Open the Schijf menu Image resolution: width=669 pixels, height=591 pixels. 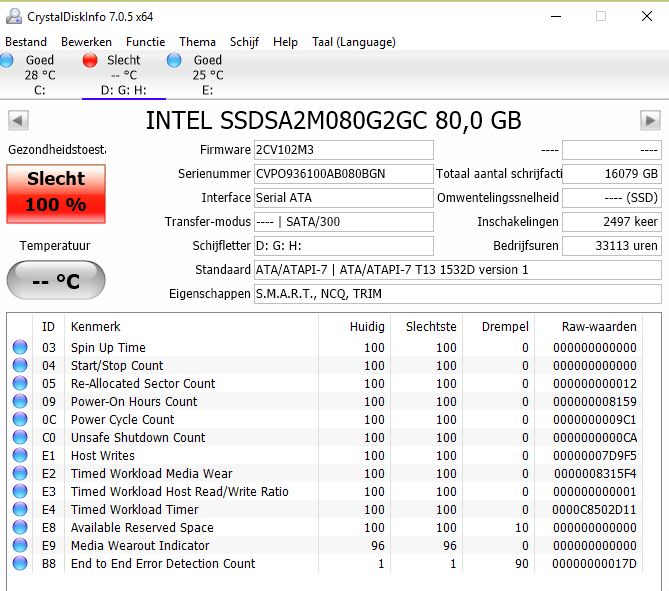244,42
